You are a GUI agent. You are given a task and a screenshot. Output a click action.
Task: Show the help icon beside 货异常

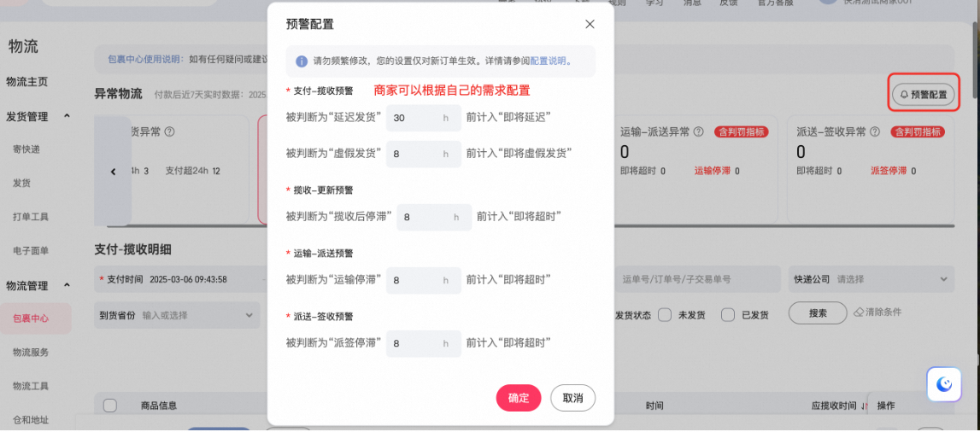point(169,132)
